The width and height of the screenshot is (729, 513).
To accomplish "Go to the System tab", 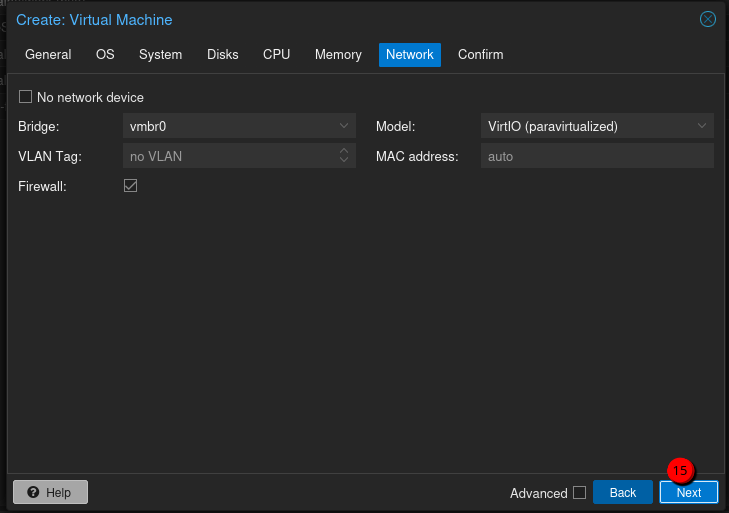I will (160, 54).
